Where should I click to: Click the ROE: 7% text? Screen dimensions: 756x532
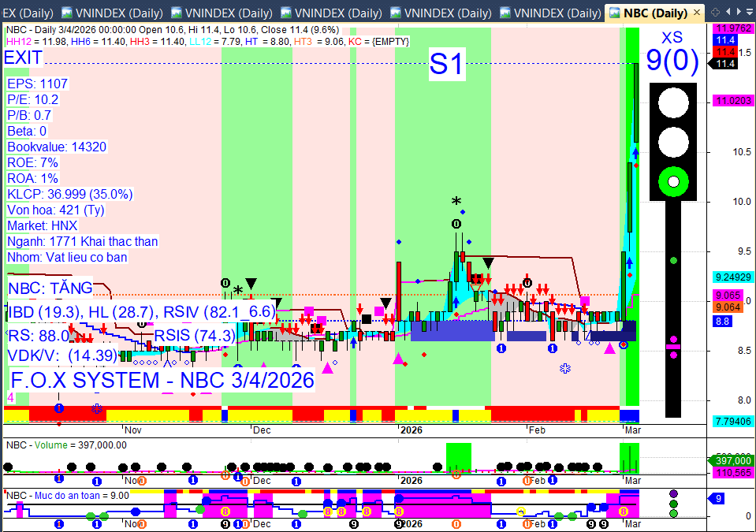tap(32, 163)
